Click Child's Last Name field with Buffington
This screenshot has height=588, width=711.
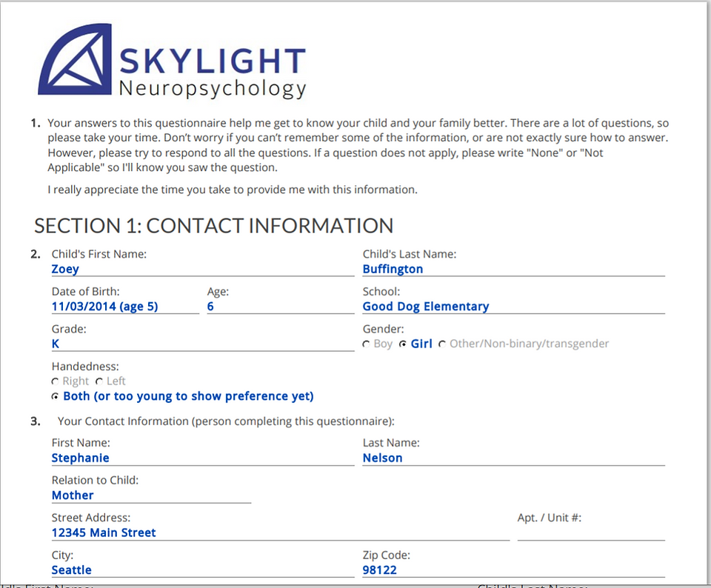pyautogui.click(x=514, y=270)
